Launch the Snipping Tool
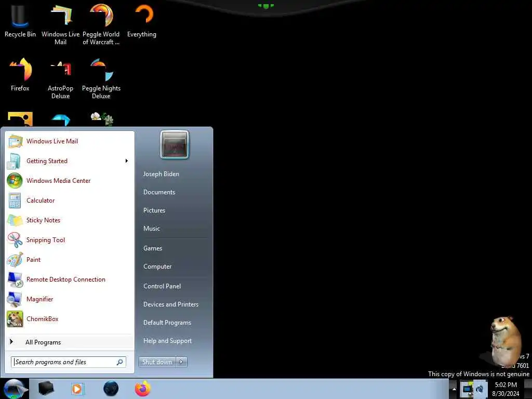The height and width of the screenshot is (399, 532). (x=70, y=240)
